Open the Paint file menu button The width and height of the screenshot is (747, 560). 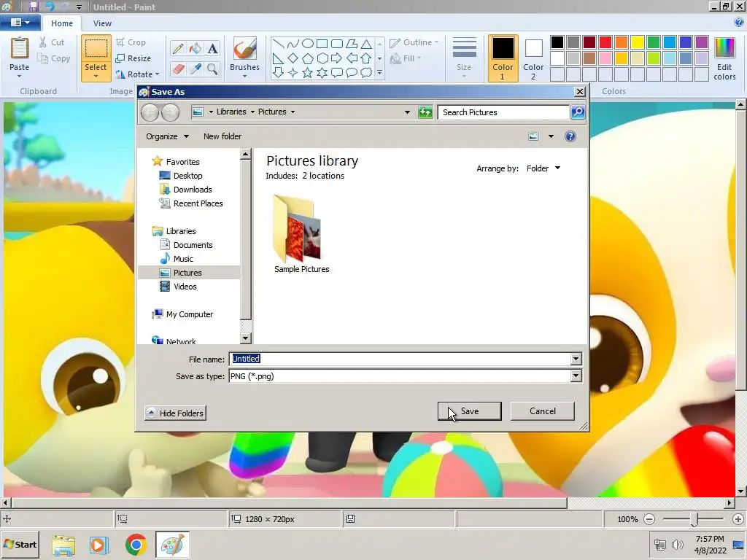click(x=20, y=23)
